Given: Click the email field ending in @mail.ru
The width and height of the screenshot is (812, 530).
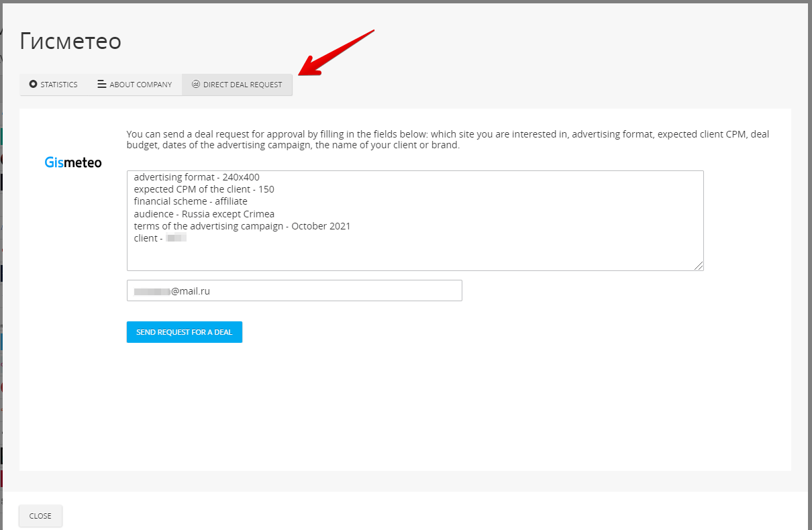Looking at the screenshot, I should [294, 290].
